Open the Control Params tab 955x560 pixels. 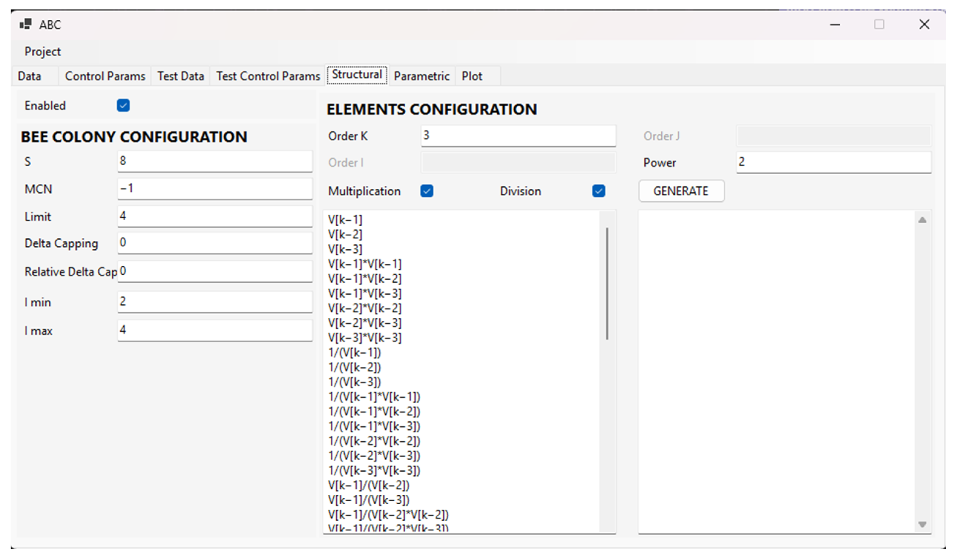point(105,76)
